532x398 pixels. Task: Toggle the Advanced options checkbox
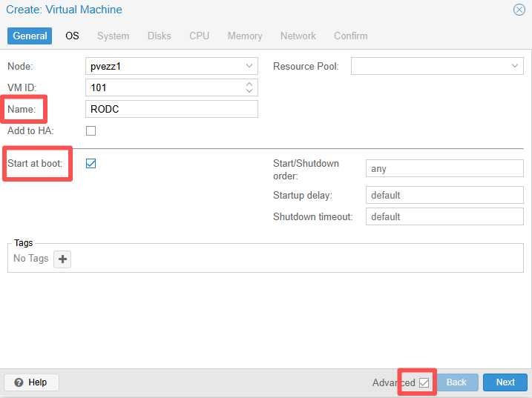[424, 382]
